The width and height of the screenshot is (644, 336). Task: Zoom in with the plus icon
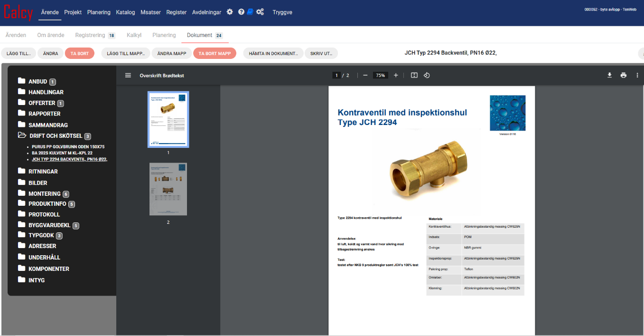coord(396,76)
